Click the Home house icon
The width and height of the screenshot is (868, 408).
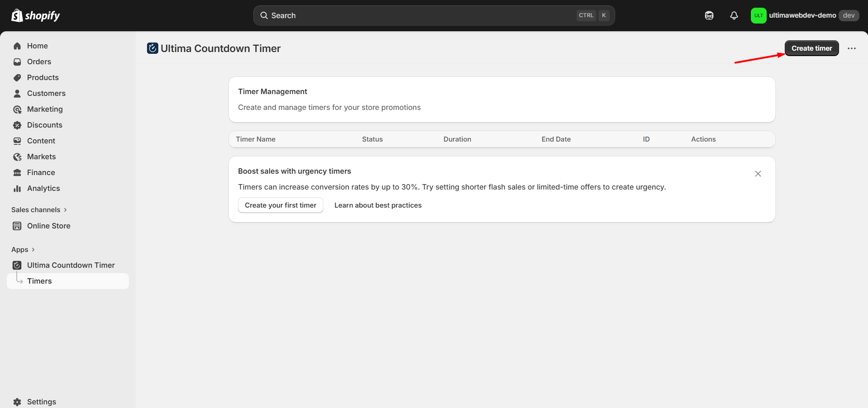[17, 46]
